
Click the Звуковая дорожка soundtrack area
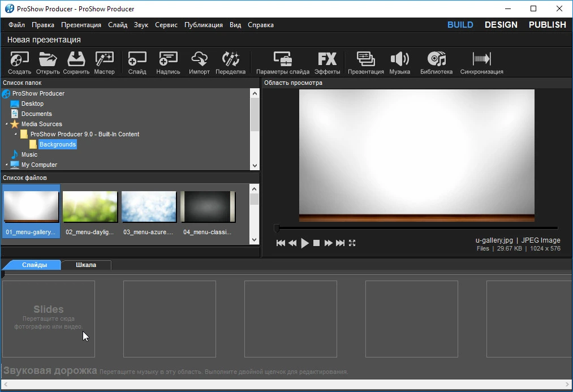click(x=286, y=371)
